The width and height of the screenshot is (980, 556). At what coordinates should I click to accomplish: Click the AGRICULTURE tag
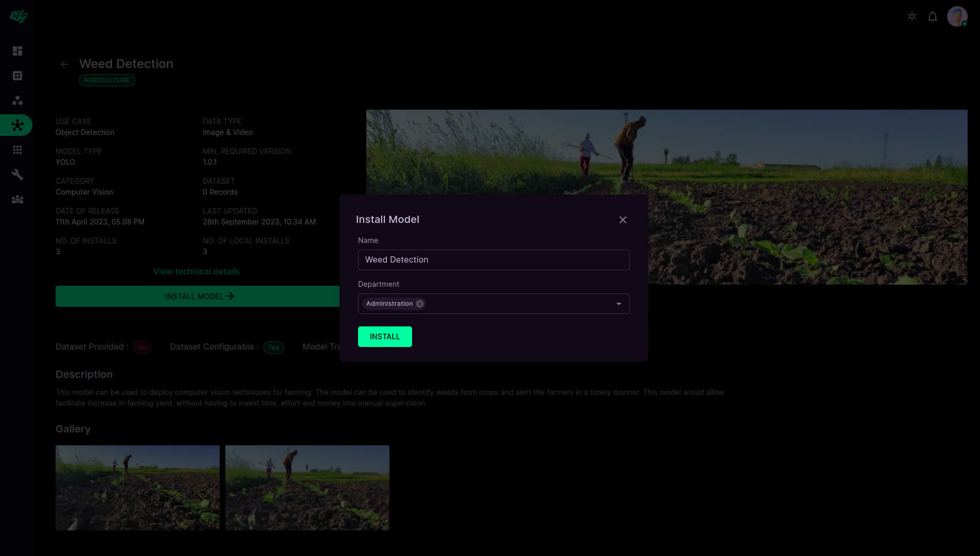click(107, 80)
